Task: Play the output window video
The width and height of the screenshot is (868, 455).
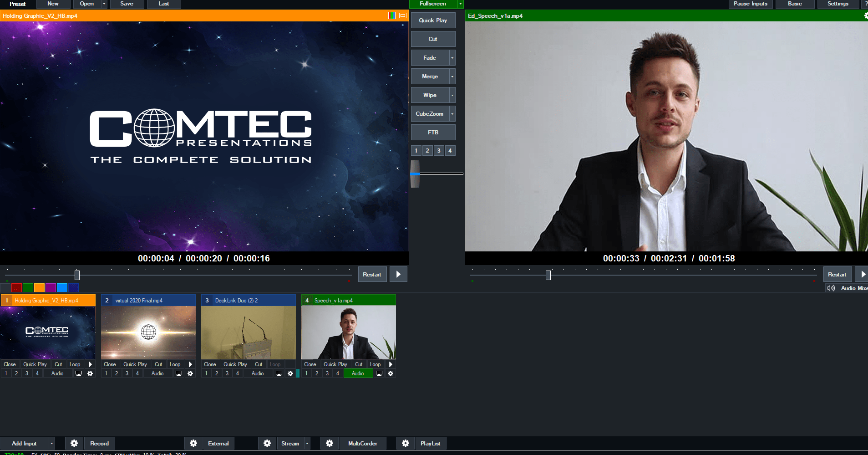Action: click(862, 274)
